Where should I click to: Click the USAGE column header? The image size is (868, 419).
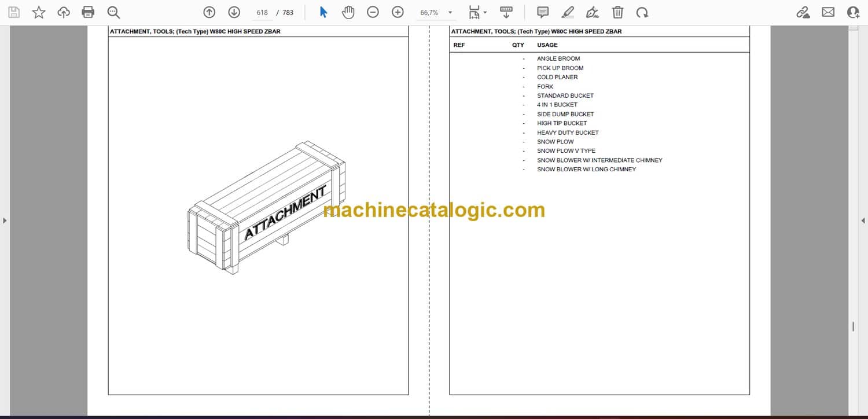click(x=547, y=45)
